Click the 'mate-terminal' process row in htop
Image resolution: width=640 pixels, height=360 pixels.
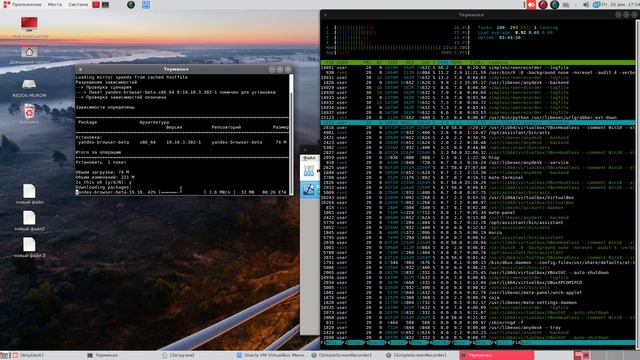(478, 178)
